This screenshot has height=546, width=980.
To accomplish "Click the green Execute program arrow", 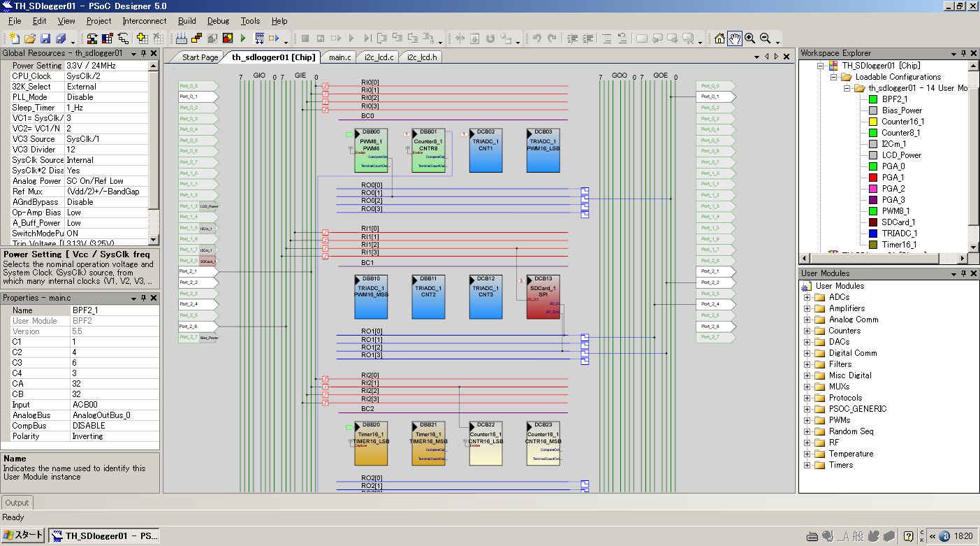I will 243,38.
